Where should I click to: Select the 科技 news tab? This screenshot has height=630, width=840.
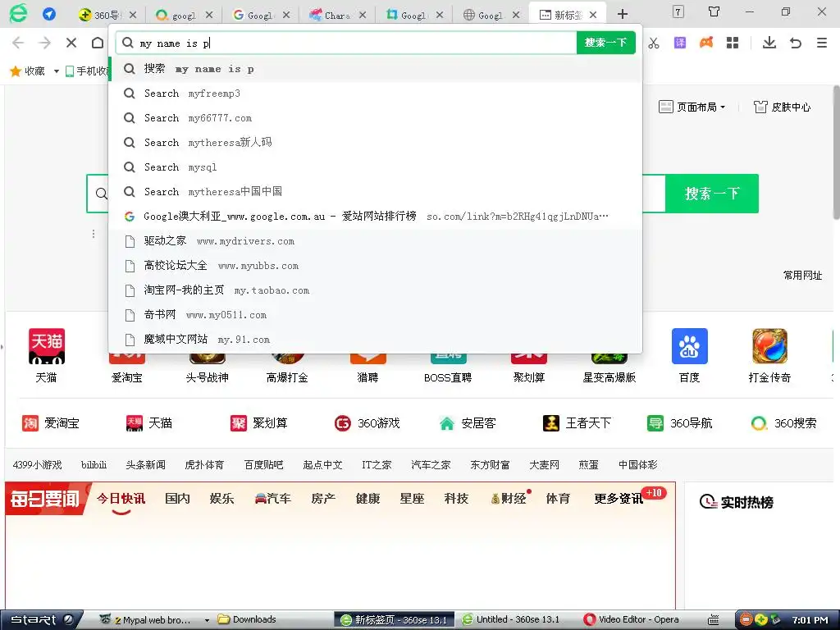tap(456, 499)
